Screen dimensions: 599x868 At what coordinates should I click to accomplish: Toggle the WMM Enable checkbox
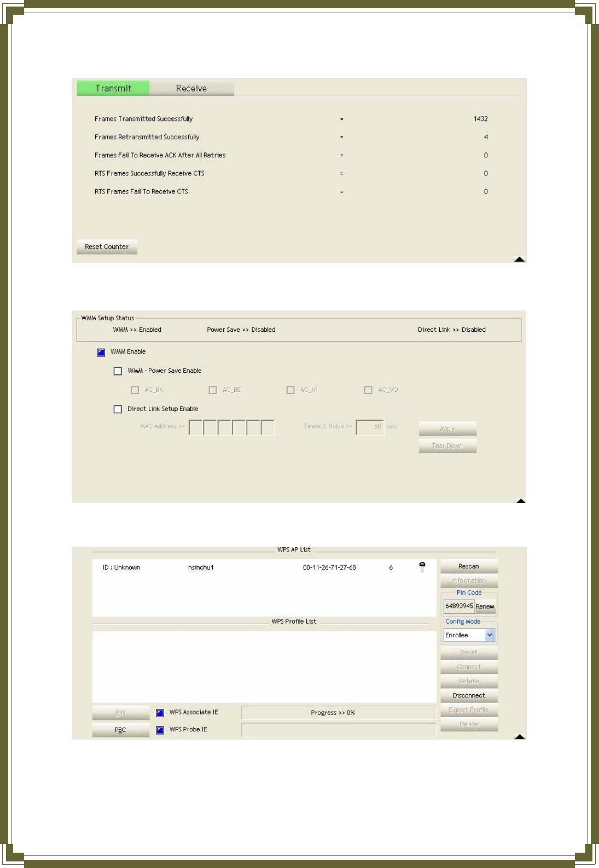click(101, 352)
